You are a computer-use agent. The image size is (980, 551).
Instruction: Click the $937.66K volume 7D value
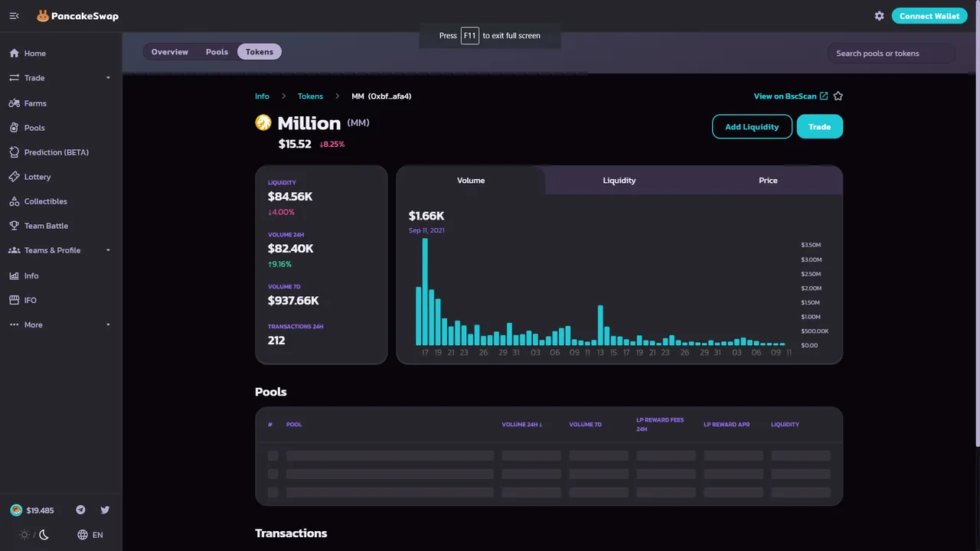[293, 301]
